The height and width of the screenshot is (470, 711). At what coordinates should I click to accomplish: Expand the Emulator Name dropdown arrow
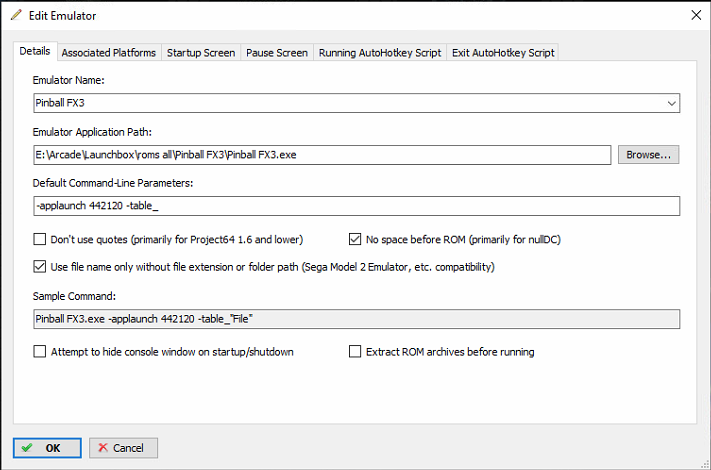pos(672,103)
